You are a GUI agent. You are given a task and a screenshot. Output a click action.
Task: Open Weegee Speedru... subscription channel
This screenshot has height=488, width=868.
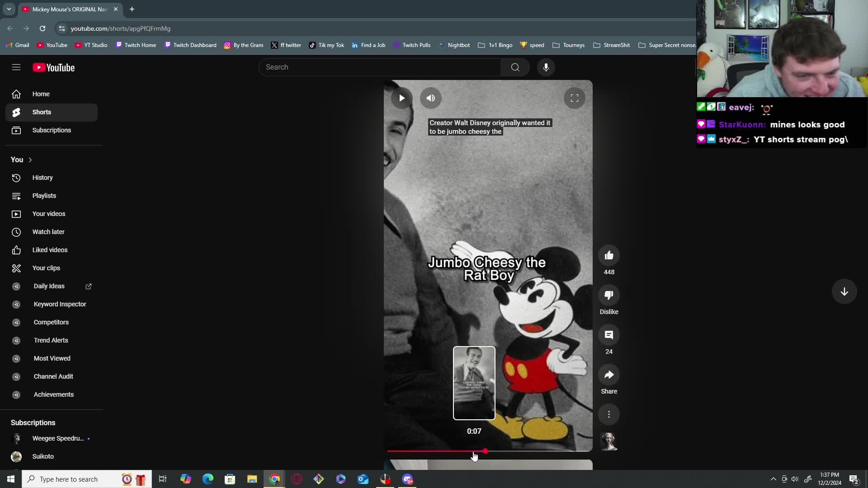click(x=52, y=438)
